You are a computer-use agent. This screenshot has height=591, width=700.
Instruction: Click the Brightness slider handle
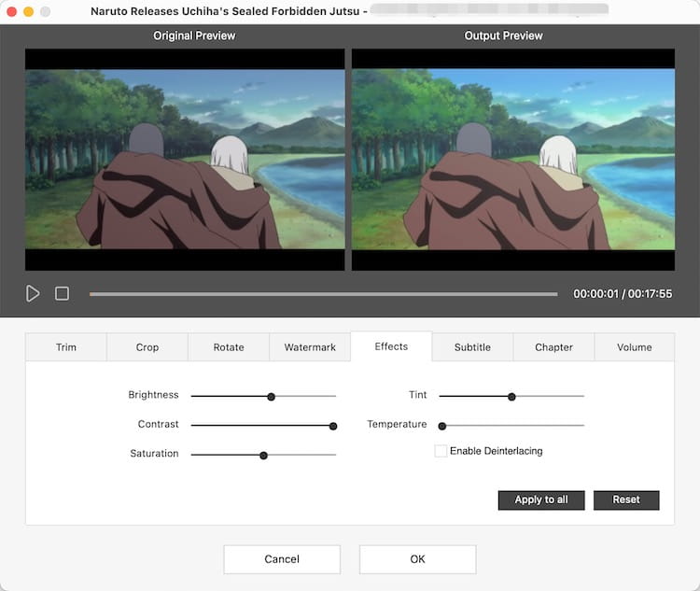tap(271, 397)
